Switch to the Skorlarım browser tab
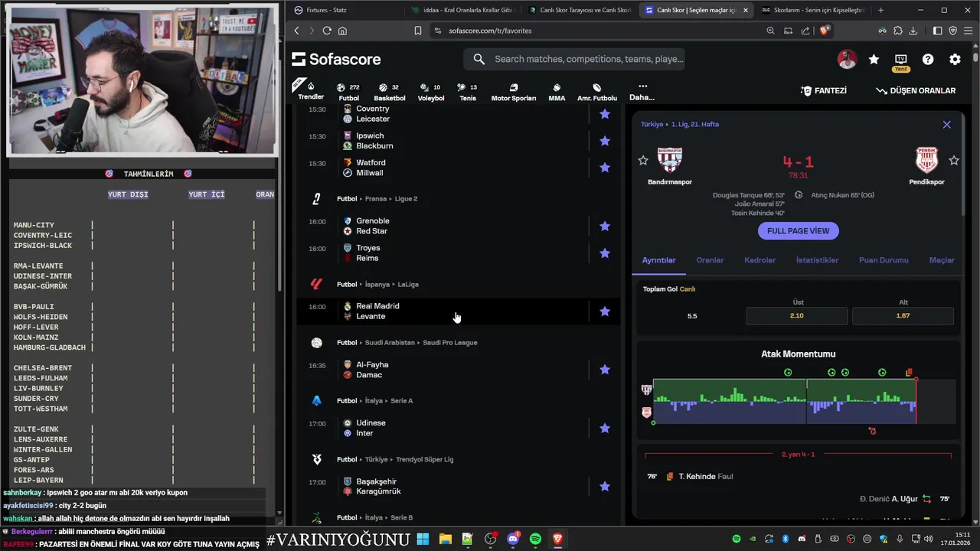 click(812, 10)
